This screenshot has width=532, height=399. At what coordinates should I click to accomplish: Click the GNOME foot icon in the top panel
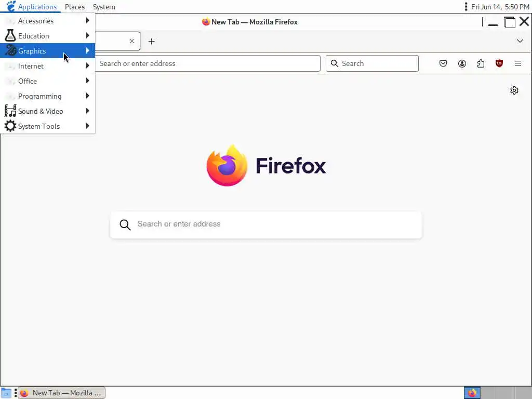coord(11,6)
